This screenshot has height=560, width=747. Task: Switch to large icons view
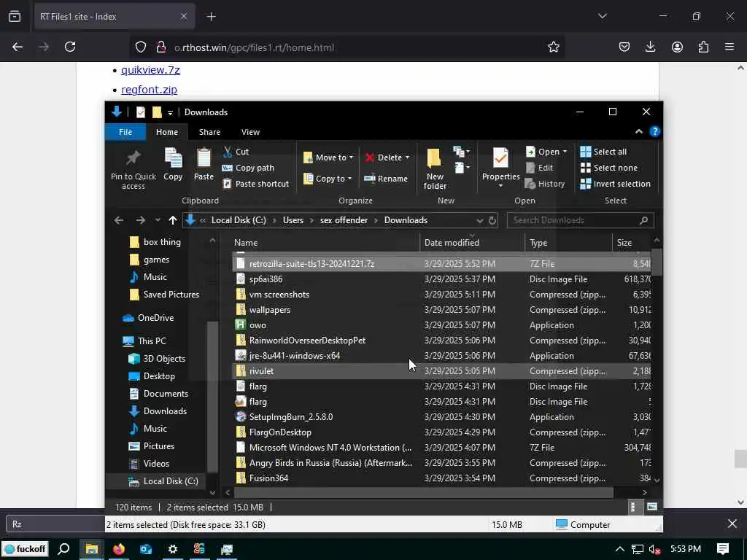pyautogui.click(x=652, y=507)
